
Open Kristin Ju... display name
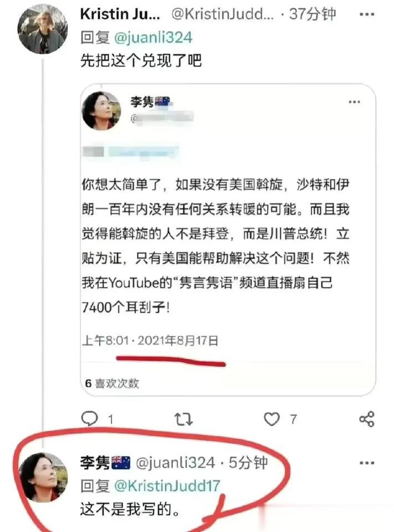tap(120, 14)
